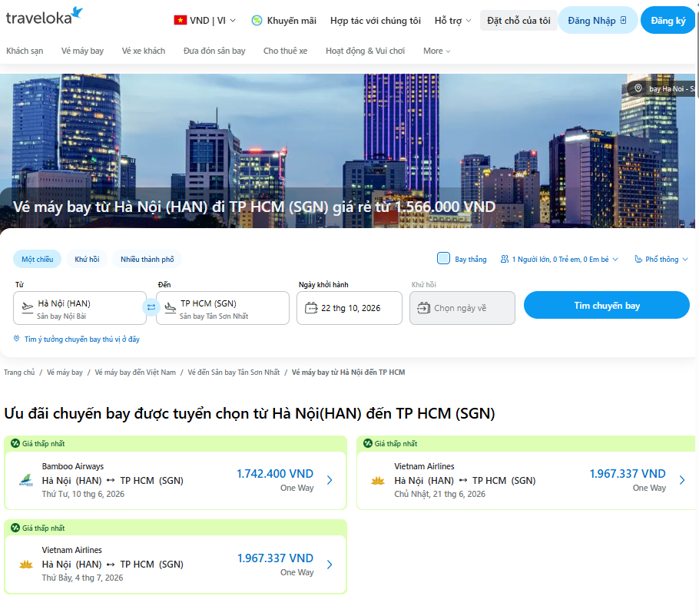Open the VND | VI currency language dropdown
699x616 pixels.
tap(205, 21)
